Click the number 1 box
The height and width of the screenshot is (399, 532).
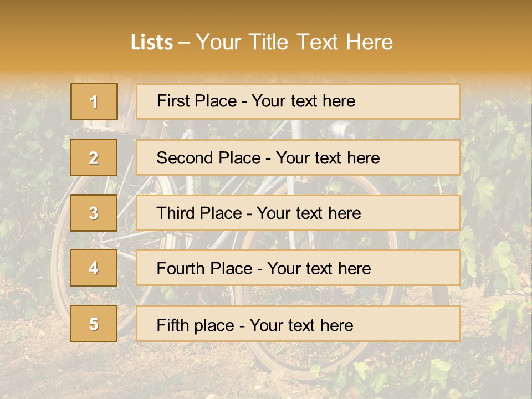pyautogui.click(x=94, y=101)
